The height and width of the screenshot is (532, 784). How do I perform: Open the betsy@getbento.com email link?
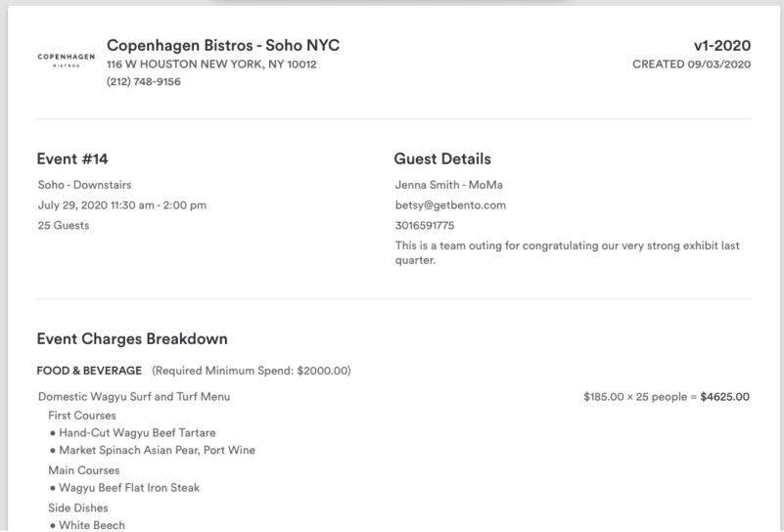coord(450,205)
